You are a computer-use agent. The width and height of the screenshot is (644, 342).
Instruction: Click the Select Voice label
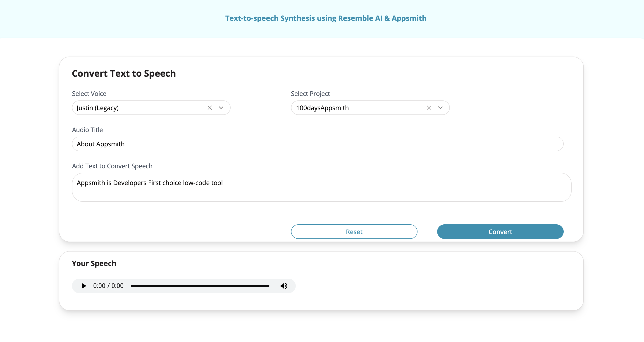89,94
